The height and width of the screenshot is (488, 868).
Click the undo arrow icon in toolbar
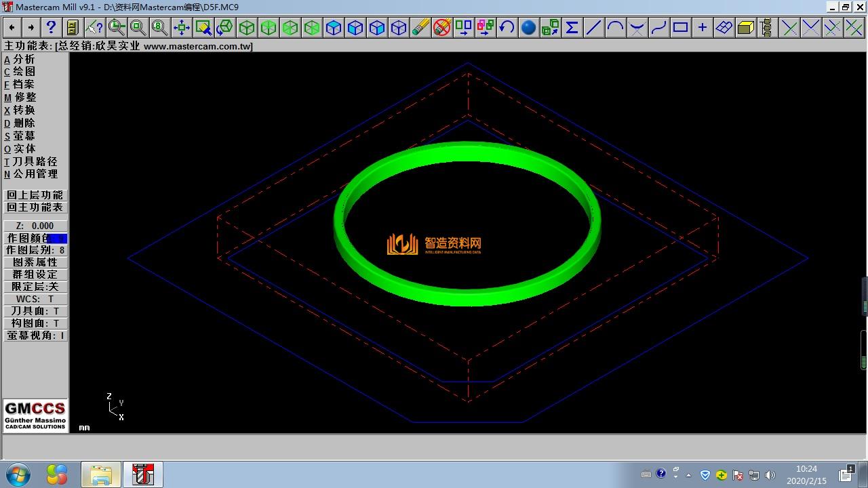pos(507,28)
